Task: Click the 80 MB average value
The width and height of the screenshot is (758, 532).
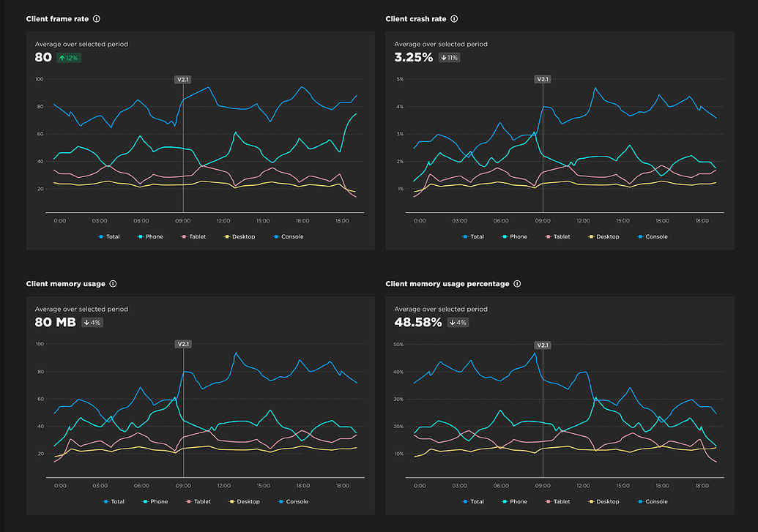Action: 55,322
